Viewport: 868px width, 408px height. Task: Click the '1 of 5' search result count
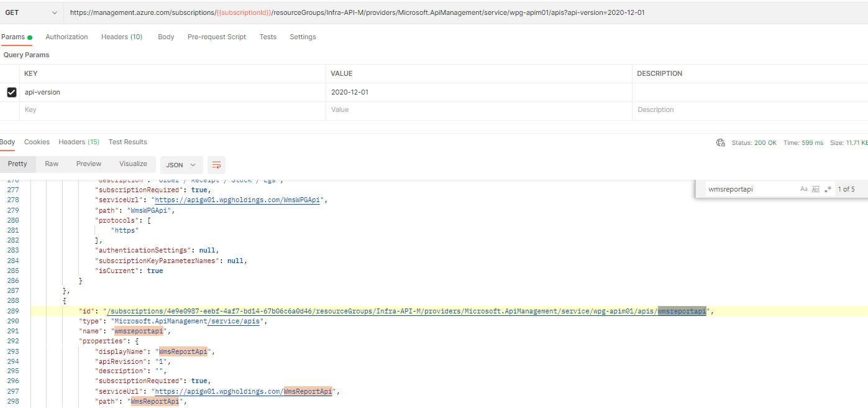click(846, 189)
